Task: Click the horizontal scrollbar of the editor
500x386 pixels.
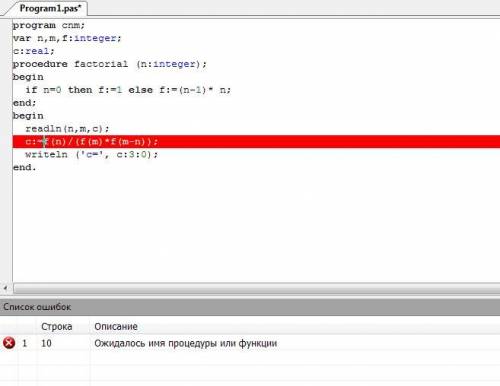Action: (x=257, y=288)
